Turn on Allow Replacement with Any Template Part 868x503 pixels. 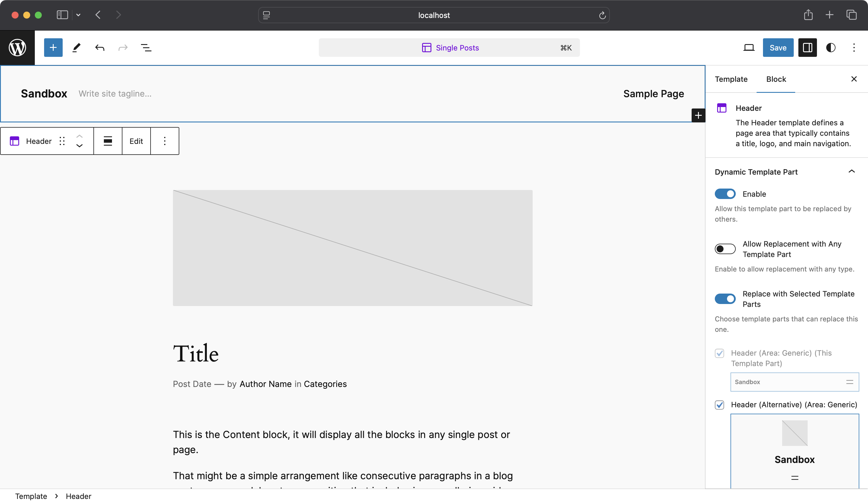pyautogui.click(x=725, y=249)
